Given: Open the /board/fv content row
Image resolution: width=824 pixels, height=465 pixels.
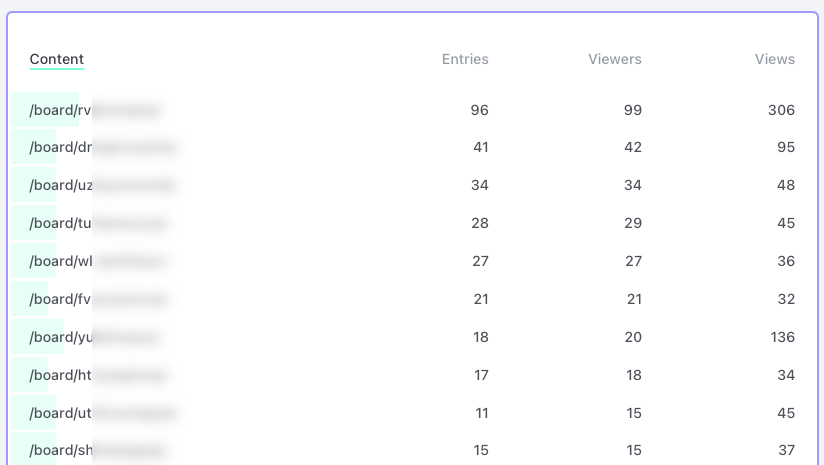Looking at the screenshot, I should click(412, 299).
